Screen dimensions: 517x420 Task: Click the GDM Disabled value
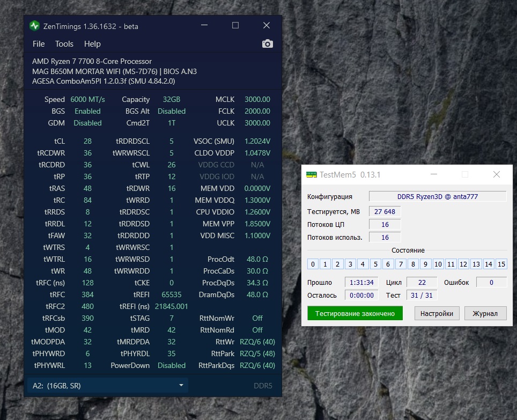[x=87, y=123]
